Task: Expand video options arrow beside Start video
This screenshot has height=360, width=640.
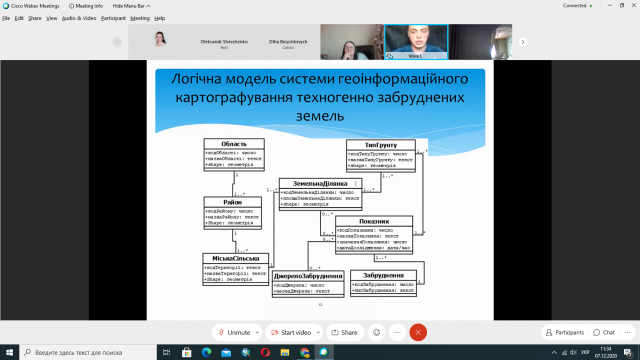Action: pyautogui.click(x=318, y=333)
